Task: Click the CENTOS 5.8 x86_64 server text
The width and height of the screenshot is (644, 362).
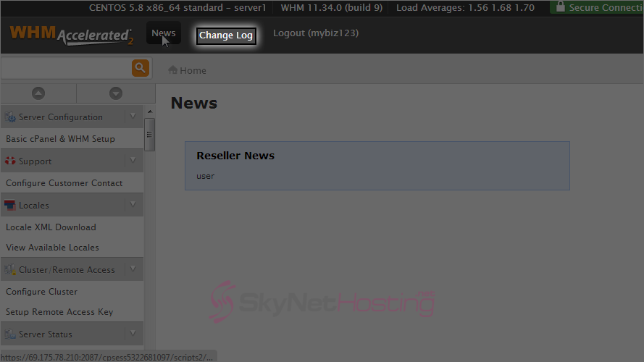Action: point(177,7)
